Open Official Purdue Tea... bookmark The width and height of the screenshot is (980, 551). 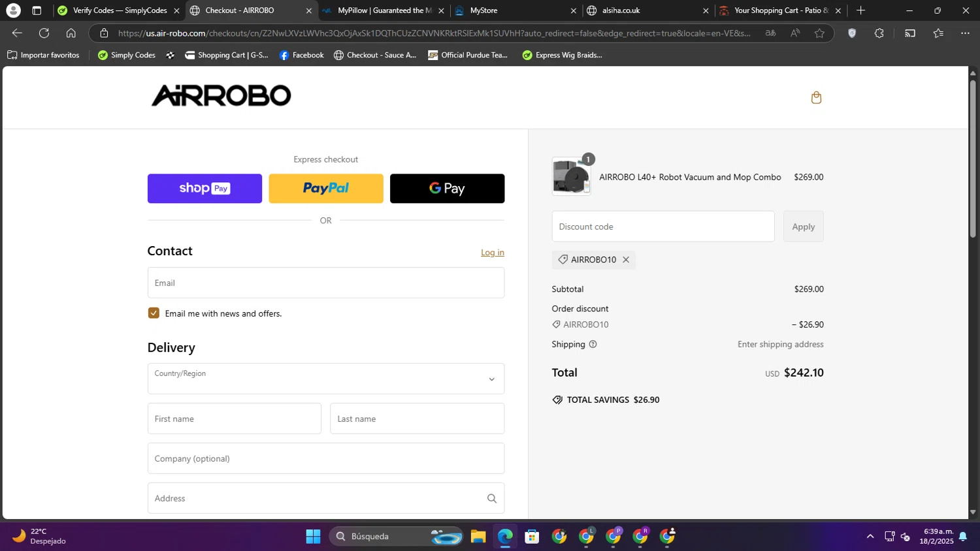point(468,55)
